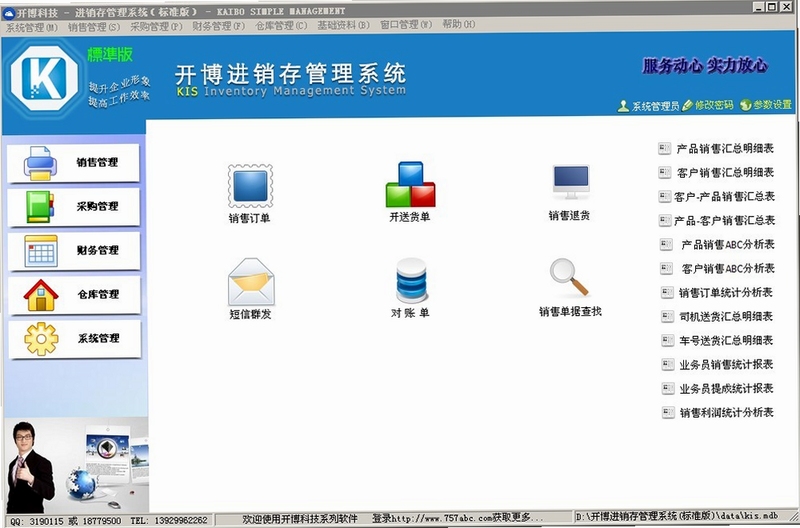800x528 pixels.
Task: Click the report icon beside 销售订单统计分析表
Action: [667, 292]
